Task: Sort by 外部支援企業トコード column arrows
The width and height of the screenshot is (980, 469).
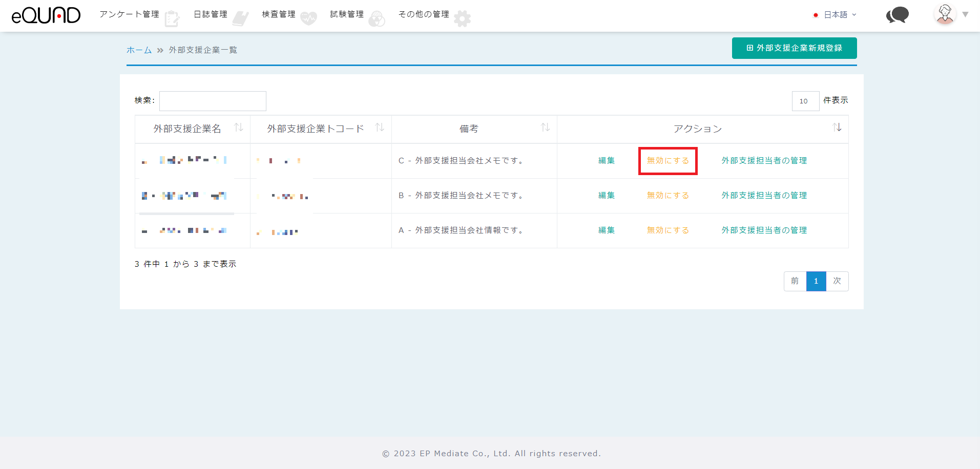Action: point(380,127)
